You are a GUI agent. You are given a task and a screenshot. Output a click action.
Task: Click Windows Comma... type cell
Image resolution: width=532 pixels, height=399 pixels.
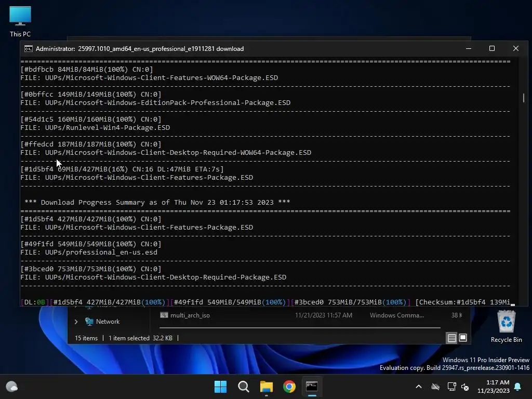pyautogui.click(x=396, y=315)
